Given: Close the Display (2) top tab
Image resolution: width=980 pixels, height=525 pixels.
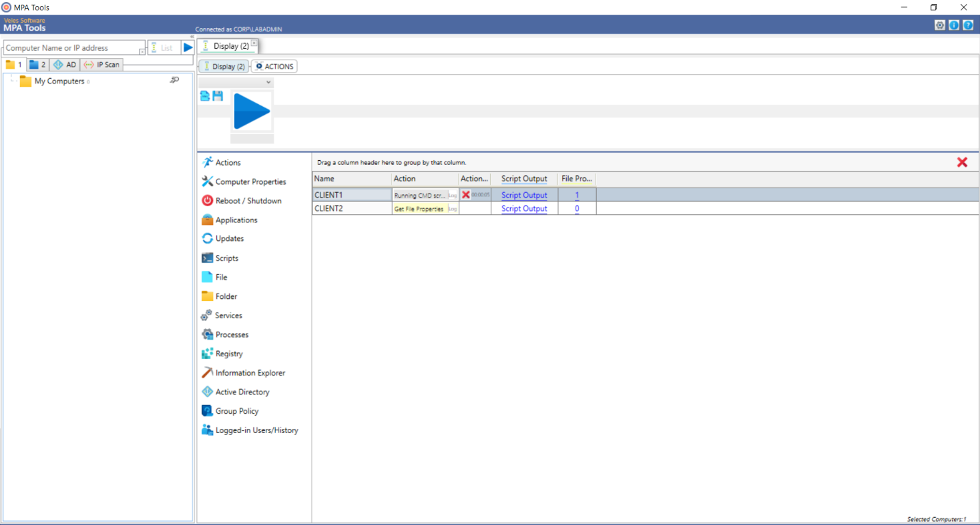Looking at the screenshot, I should click(254, 43).
